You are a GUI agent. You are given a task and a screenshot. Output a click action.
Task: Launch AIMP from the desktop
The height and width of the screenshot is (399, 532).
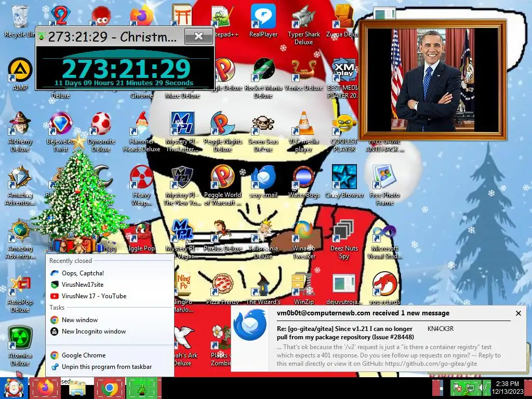click(20, 74)
